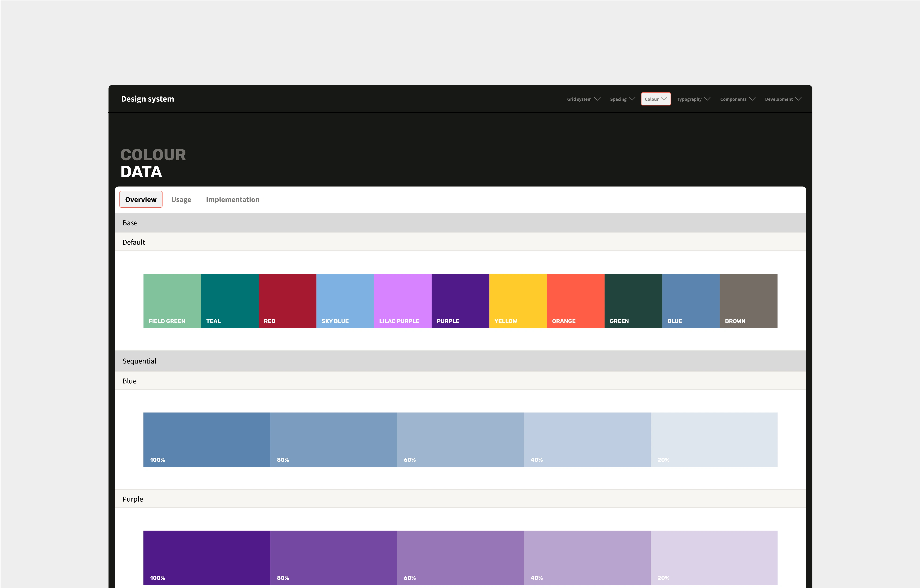Click the Design system logo title
The width and height of the screenshot is (920, 588).
click(x=147, y=99)
